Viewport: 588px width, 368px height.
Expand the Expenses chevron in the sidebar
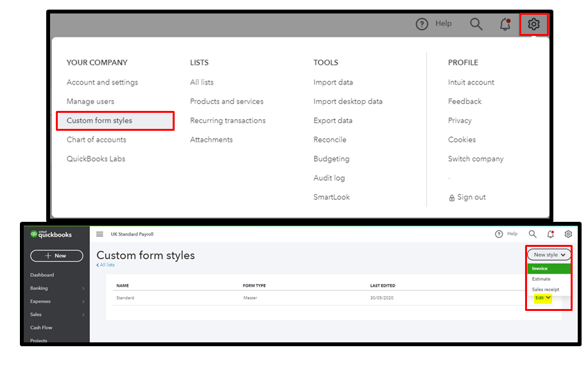click(x=83, y=301)
